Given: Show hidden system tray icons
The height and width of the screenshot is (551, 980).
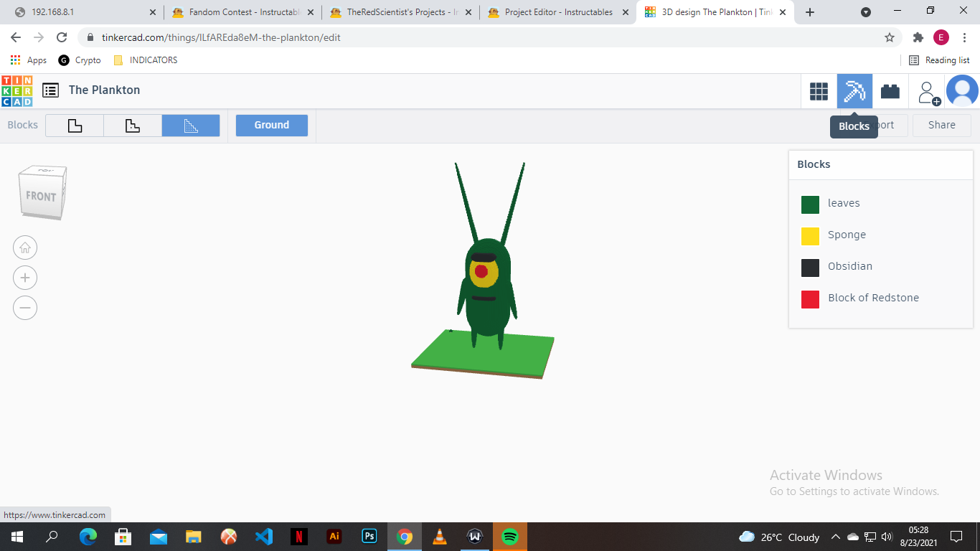Looking at the screenshot, I should click(836, 537).
